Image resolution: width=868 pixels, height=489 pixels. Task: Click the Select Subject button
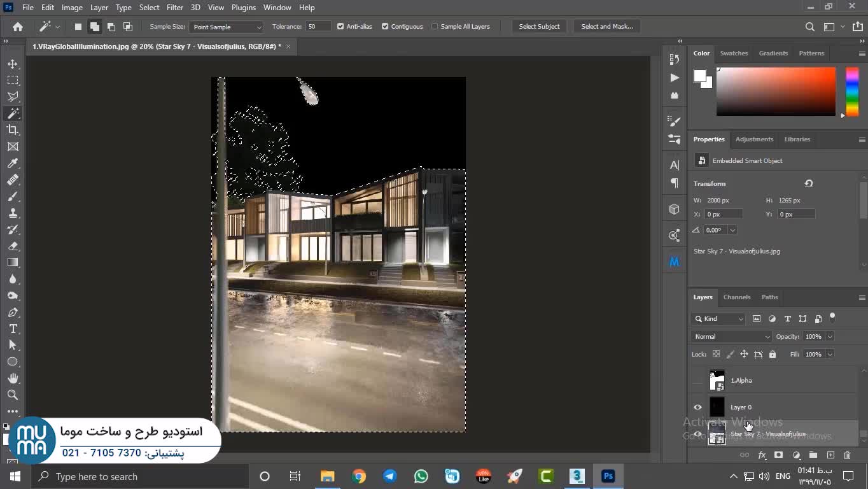point(539,27)
